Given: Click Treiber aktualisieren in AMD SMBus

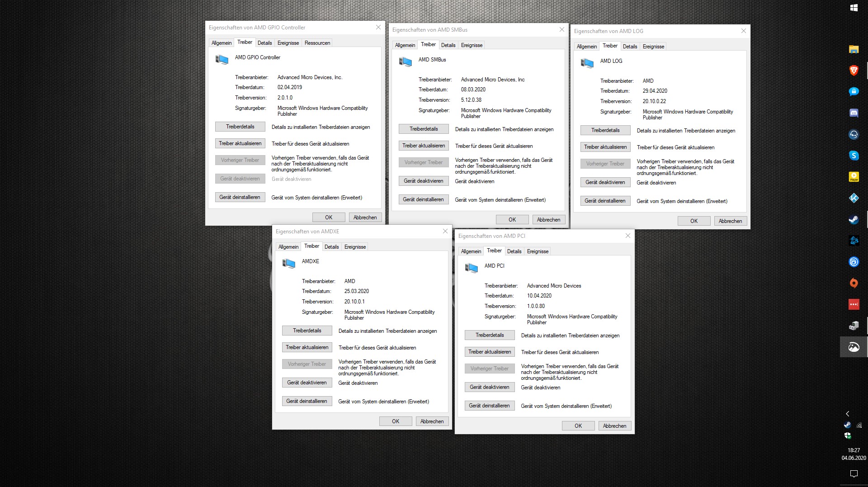Looking at the screenshot, I should [424, 146].
